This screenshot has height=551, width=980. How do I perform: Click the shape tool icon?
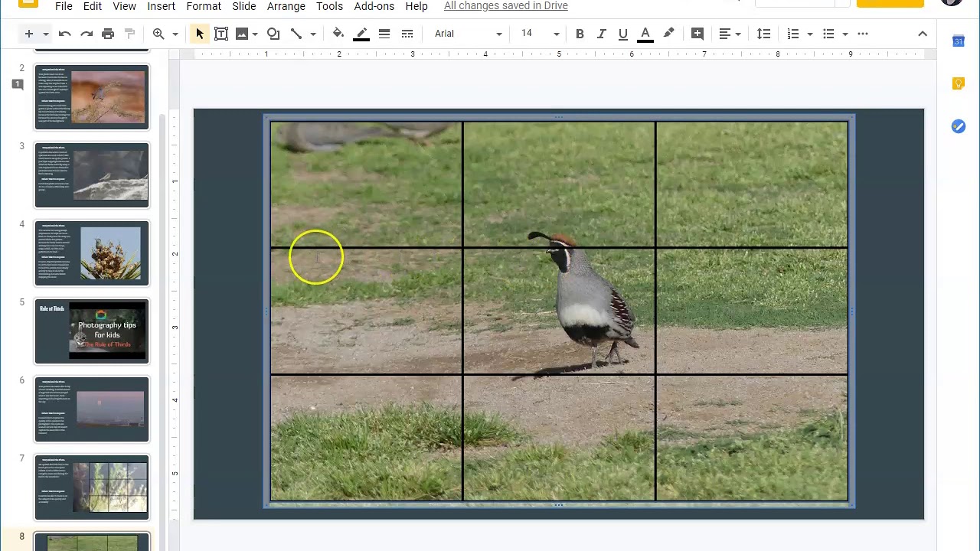273,34
